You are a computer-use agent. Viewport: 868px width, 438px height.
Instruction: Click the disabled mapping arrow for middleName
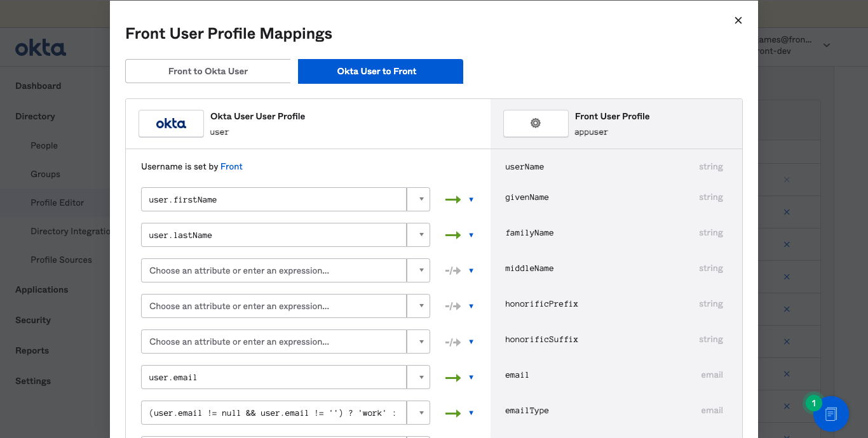(x=453, y=270)
